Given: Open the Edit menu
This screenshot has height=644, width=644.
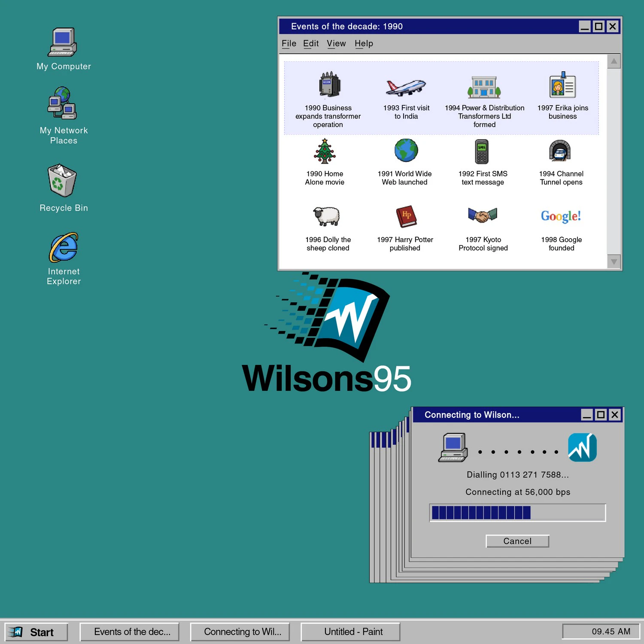Looking at the screenshot, I should 311,43.
